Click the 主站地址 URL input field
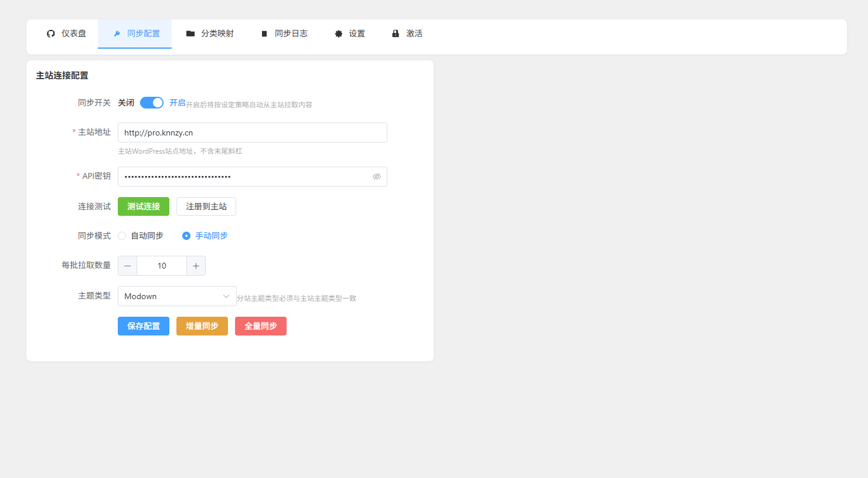868x478 pixels. click(252, 133)
